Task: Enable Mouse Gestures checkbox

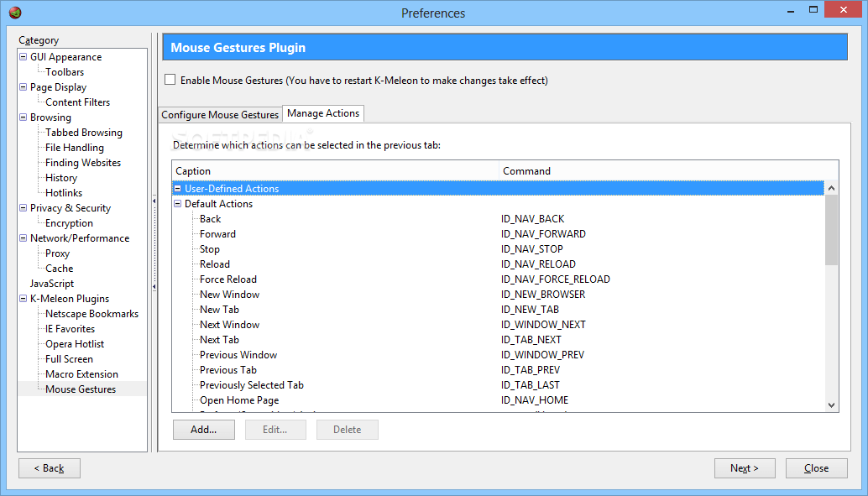Action: (170, 81)
